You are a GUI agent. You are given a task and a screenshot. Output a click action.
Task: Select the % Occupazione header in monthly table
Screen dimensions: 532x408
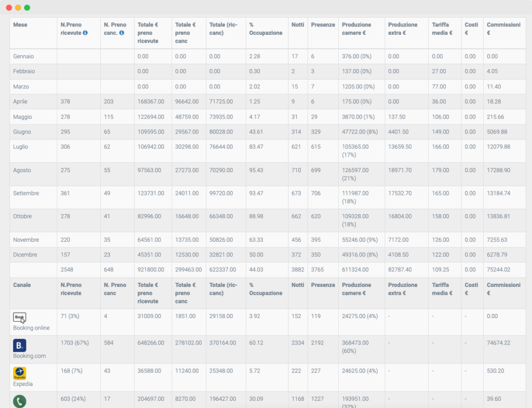265,29
